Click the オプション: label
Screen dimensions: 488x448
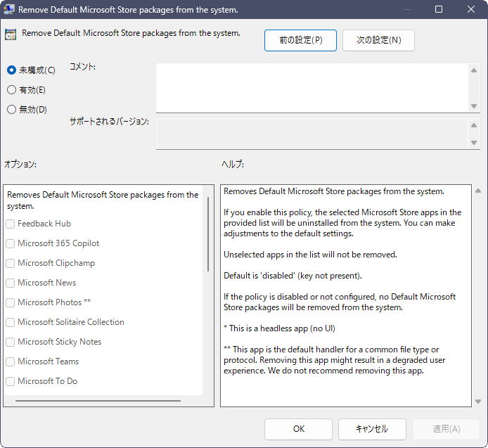[x=20, y=164]
